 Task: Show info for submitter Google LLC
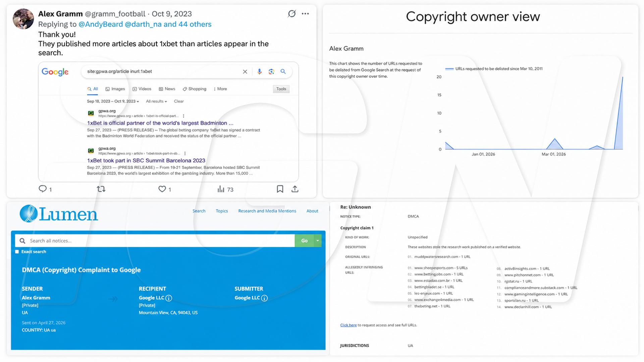(x=264, y=298)
